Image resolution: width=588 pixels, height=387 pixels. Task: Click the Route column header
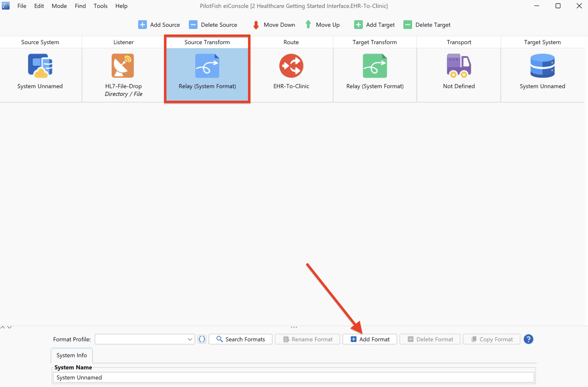[291, 42]
